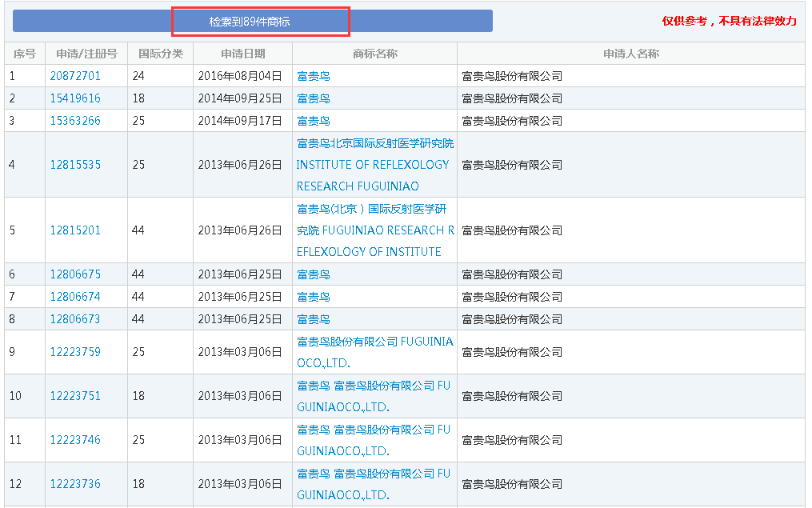Open application number 12806675
This screenshot has height=508, width=812.
75,274
